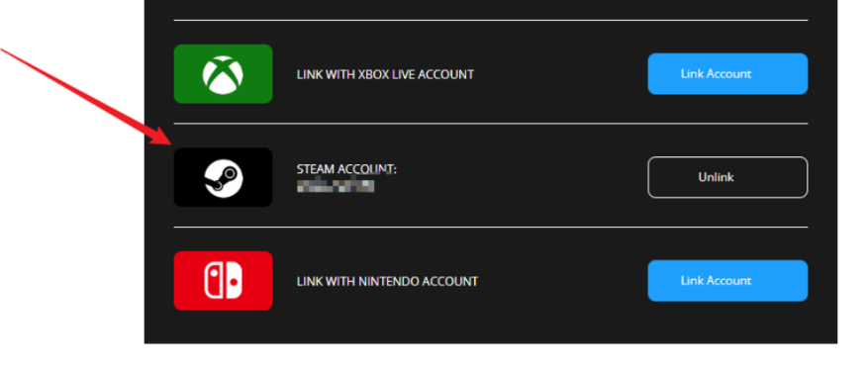This screenshot has width=868, height=372.
Task: Click the "Link Account" text beside Nintendo
Action: click(716, 281)
